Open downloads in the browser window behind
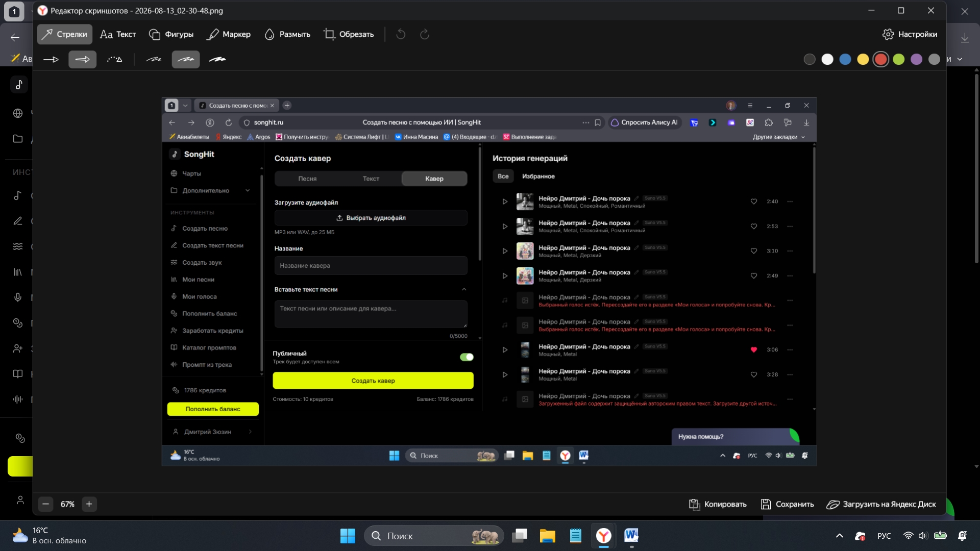This screenshot has height=551, width=980. (x=965, y=37)
